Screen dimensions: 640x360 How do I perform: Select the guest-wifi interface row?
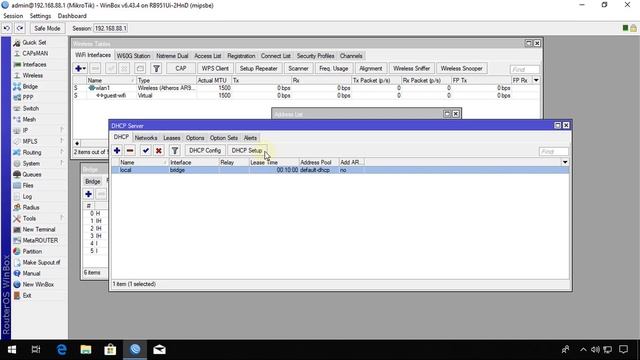pos(306,96)
